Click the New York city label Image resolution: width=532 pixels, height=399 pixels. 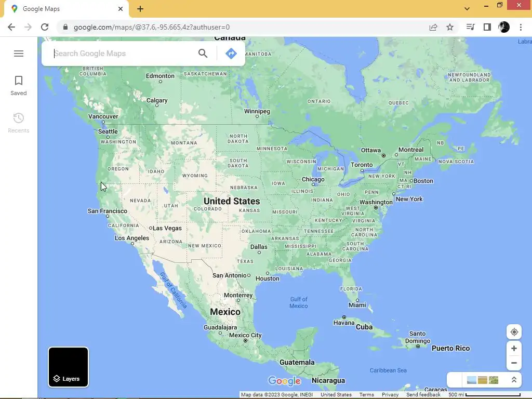409,199
